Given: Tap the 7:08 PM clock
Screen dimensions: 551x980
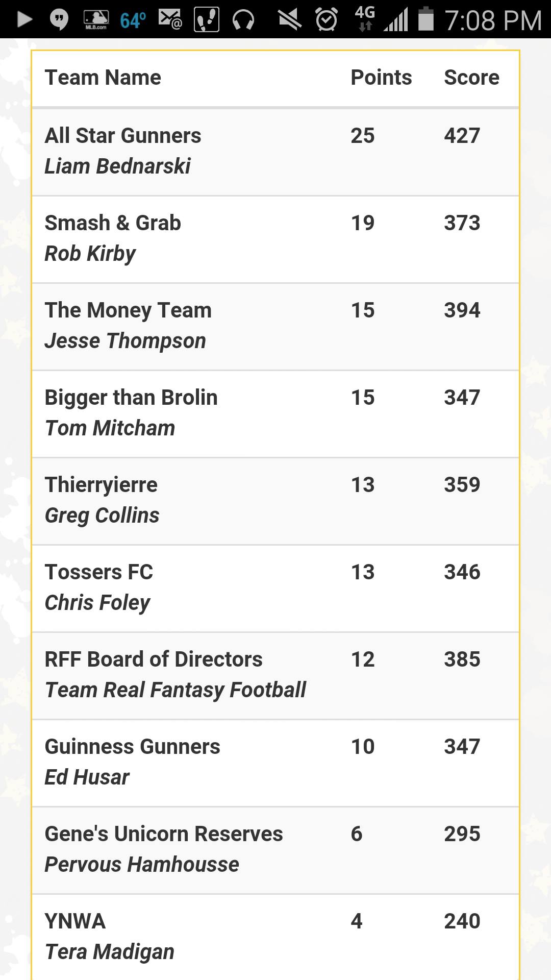Looking at the screenshot, I should click(x=493, y=20).
